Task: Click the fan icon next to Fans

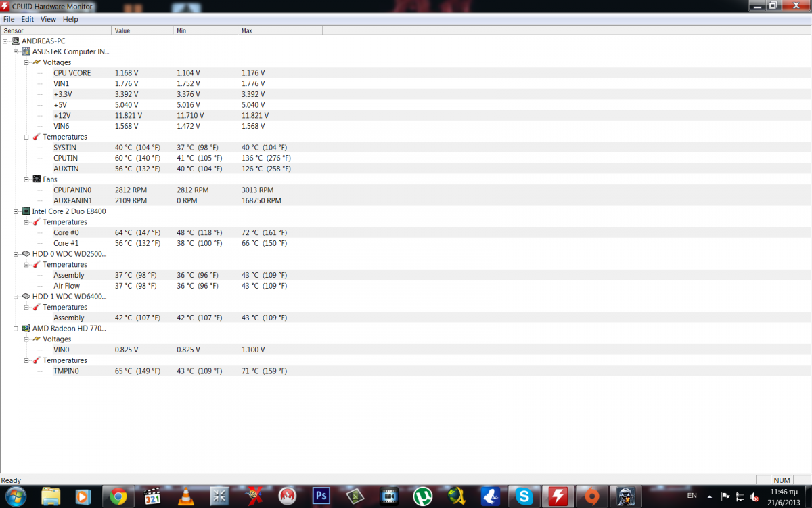Action: coord(37,179)
